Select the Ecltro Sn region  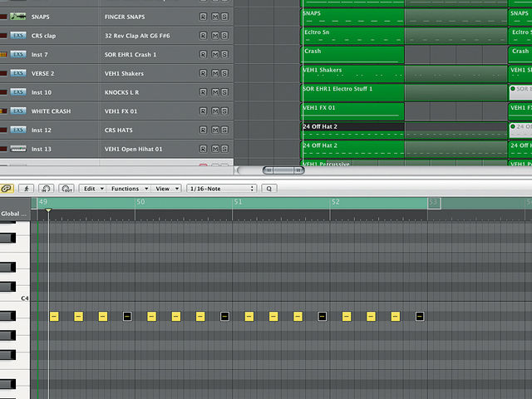352,36
